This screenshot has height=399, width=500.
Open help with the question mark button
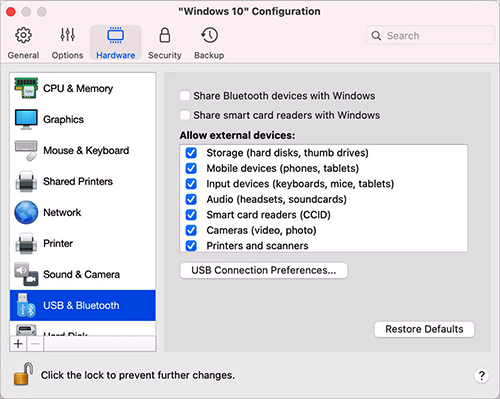click(481, 376)
